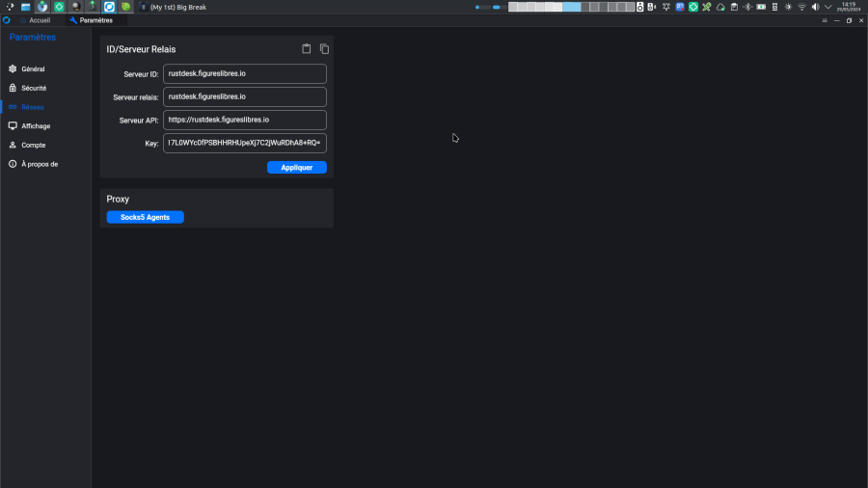
Task: Open the brightness sun tray icon
Action: point(788,7)
